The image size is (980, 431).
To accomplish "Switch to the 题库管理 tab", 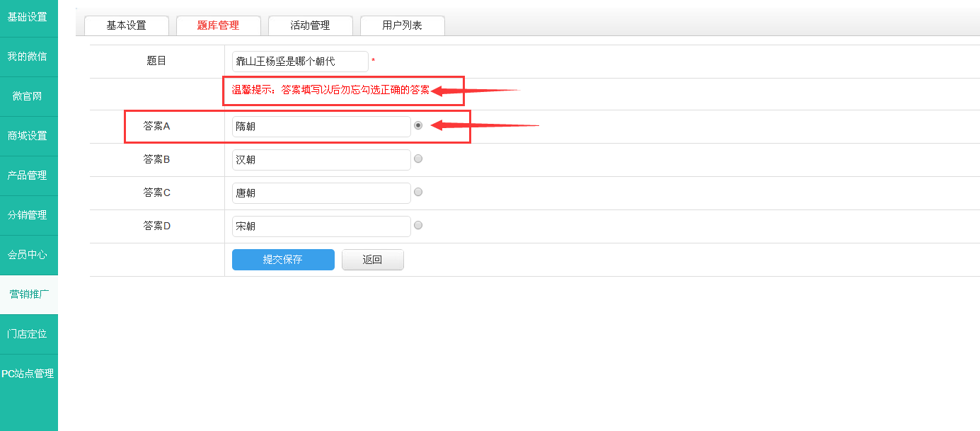I will click(x=218, y=25).
